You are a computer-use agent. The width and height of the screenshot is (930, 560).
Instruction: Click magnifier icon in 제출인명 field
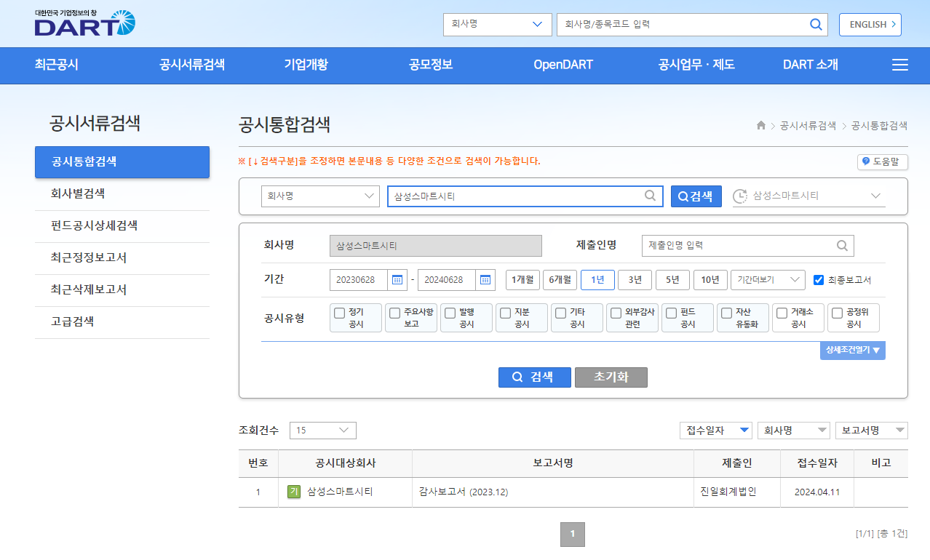coord(842,246)
